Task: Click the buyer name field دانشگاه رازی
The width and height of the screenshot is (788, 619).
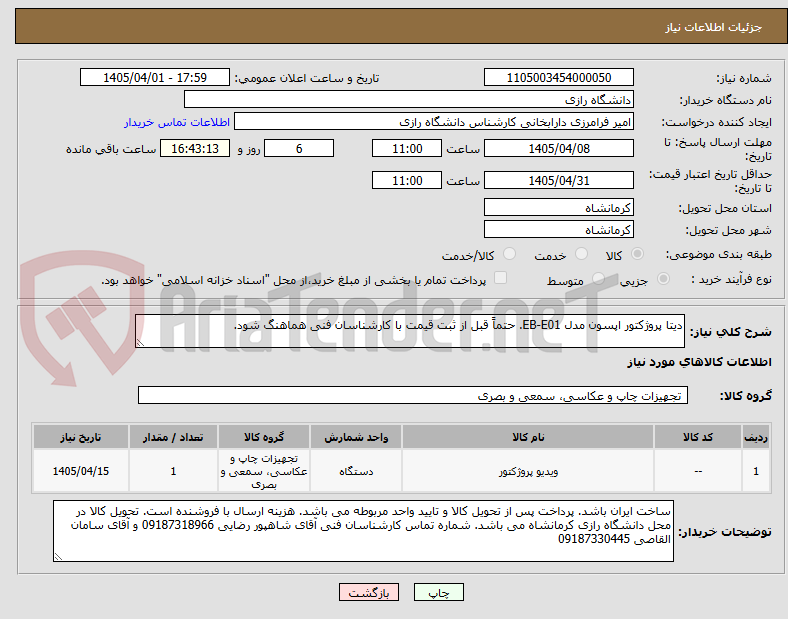Action: point(409,99)
